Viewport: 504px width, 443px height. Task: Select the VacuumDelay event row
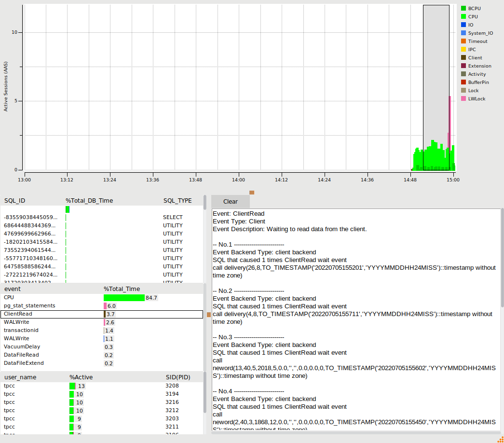coord(102,347)
